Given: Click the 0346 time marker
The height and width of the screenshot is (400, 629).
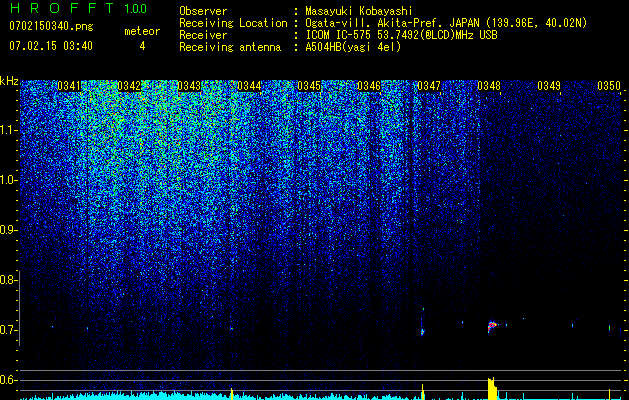Looking at the screenshot, I should point(369,86).
